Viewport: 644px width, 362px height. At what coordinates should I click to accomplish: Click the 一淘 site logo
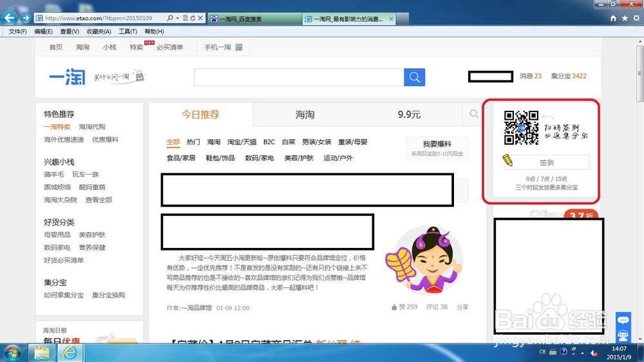67,77
